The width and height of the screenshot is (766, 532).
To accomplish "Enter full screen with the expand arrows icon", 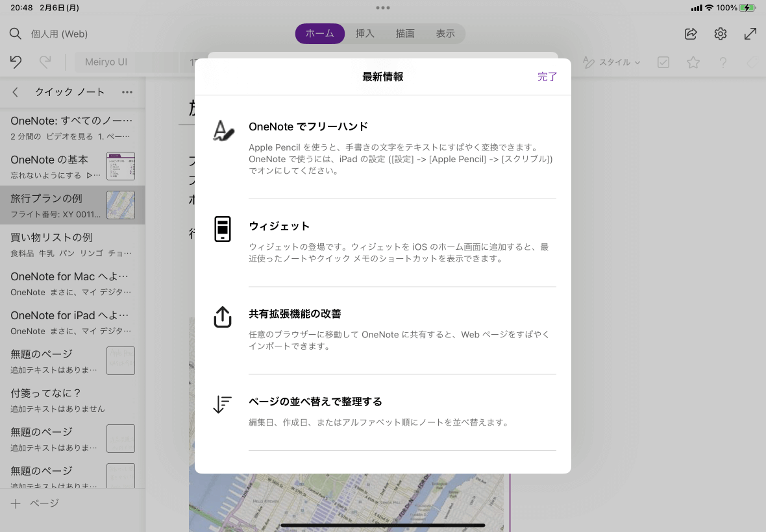I will (x=750, y=34).
